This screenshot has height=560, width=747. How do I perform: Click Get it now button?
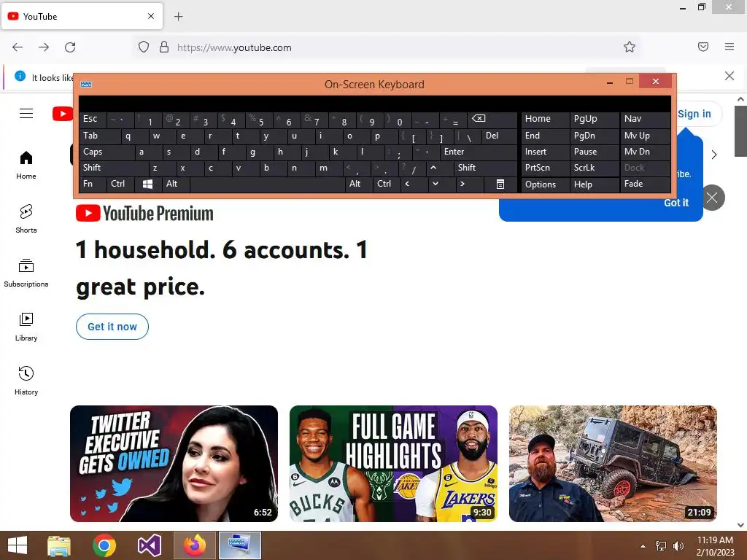pyautogui.click(x=112, y=327)
